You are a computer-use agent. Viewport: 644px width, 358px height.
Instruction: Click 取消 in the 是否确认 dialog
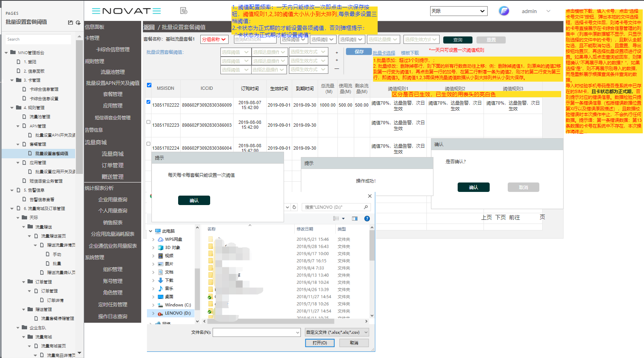(523, 187)
